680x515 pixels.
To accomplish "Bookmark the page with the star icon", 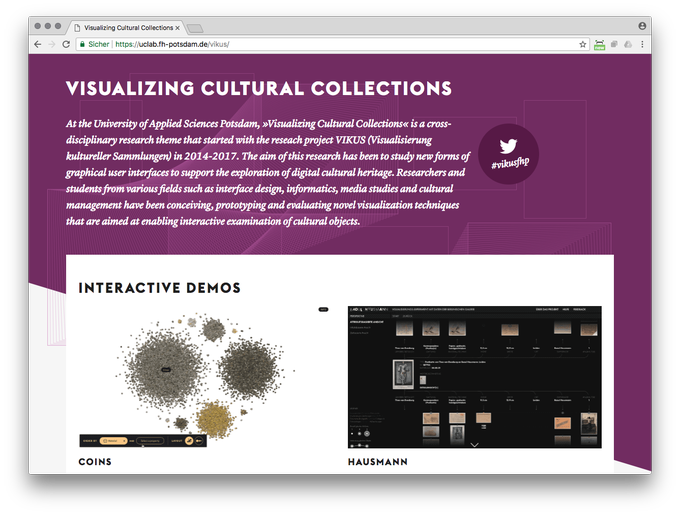I will (582, 44).
